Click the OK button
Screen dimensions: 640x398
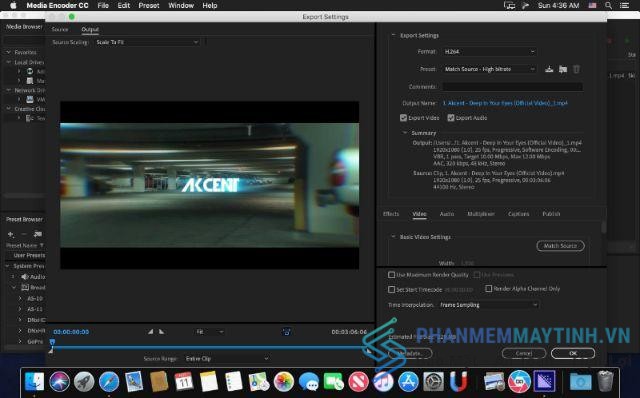click(573, 353)
